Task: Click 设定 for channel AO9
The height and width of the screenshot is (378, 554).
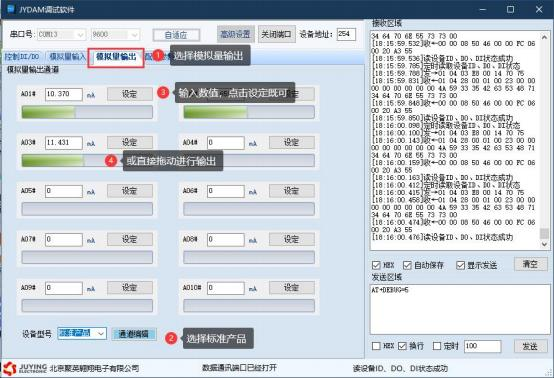Action: [x=130, y=288]
